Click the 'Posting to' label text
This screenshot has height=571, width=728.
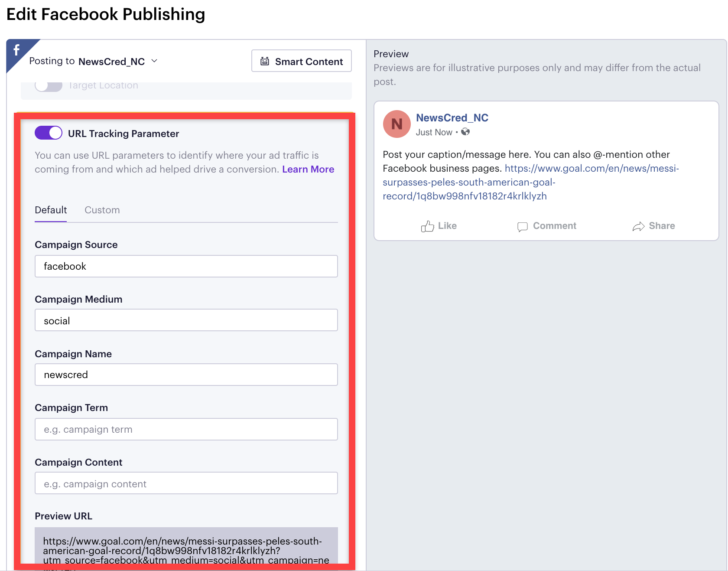point(52,61)
